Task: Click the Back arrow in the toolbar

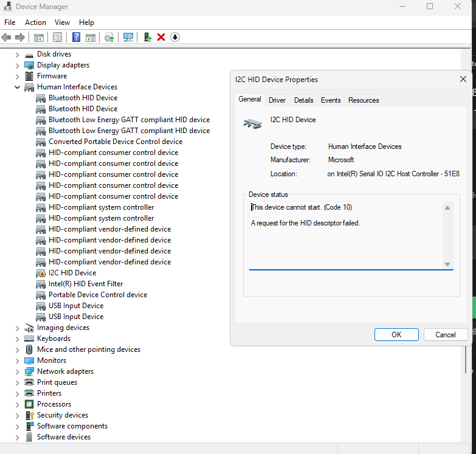Action: point(6,37)
